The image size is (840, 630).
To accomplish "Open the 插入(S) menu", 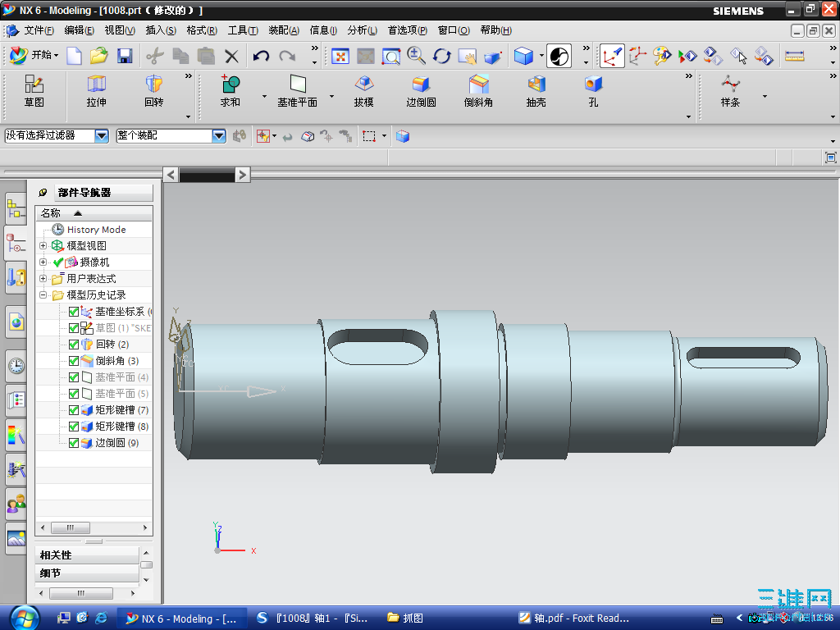I will click(161, 30).
